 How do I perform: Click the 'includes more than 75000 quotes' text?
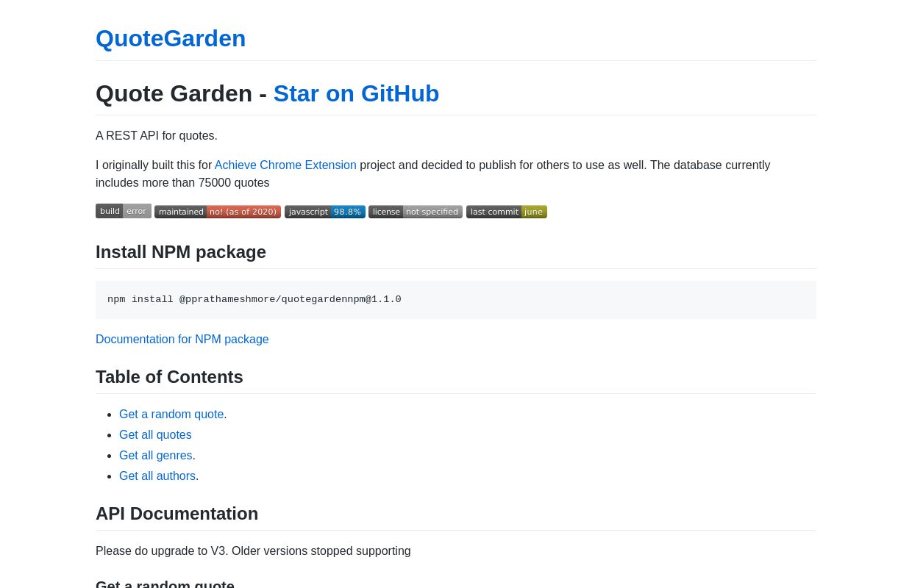(182, 183)
